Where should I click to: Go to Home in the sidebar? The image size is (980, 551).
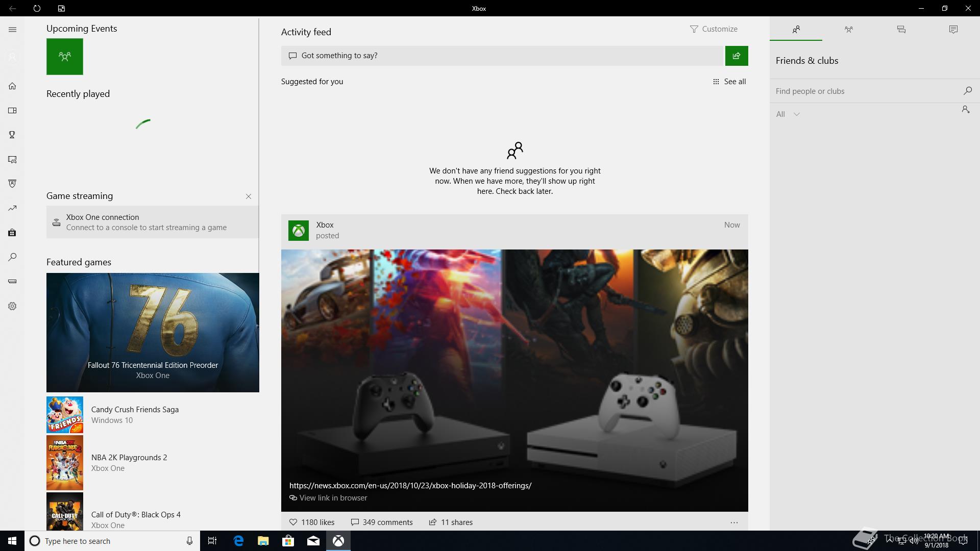tap(12, 86)
